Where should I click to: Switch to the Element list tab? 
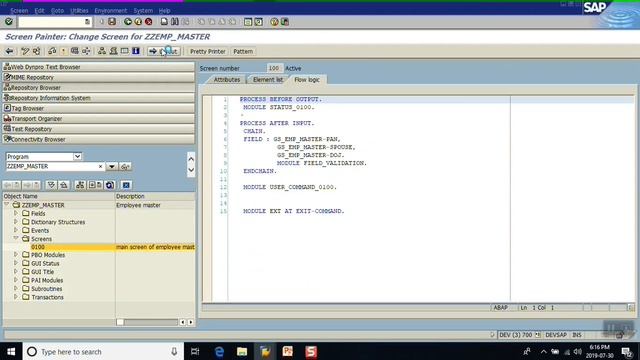pyautogui.click(x=268, y=80)
